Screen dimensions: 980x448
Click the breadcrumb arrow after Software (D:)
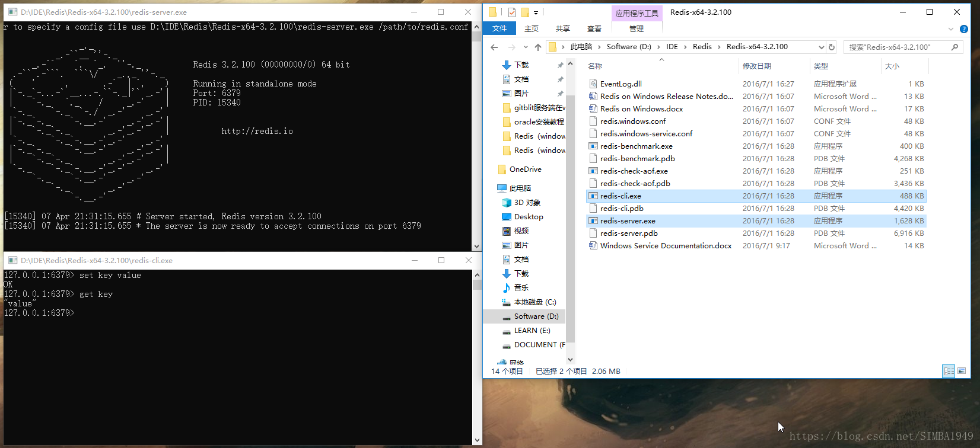[658, 47]
